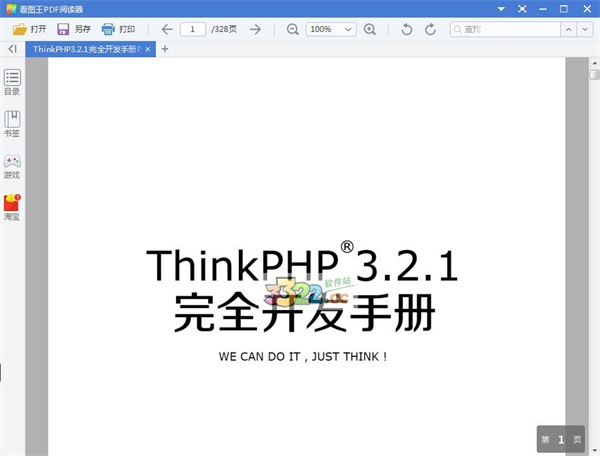600x456 pixels.
Task: Click the scrollbar down arrow at the bottom
Action: point(594,451)
